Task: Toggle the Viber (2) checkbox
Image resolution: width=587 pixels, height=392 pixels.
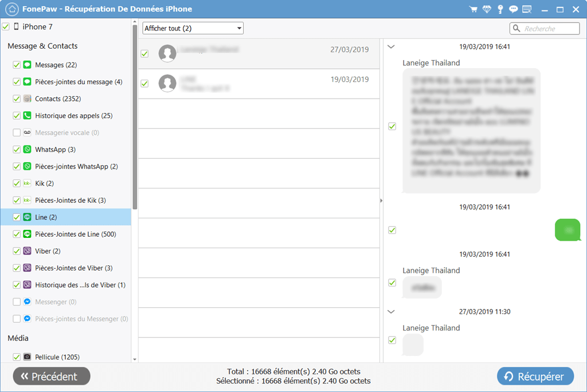Action: tap(17, 251)
